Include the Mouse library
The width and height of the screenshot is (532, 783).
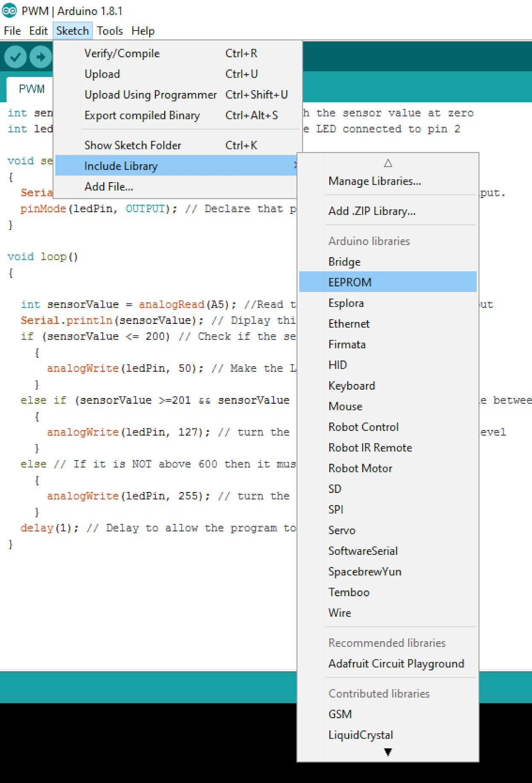click(388, 406)
